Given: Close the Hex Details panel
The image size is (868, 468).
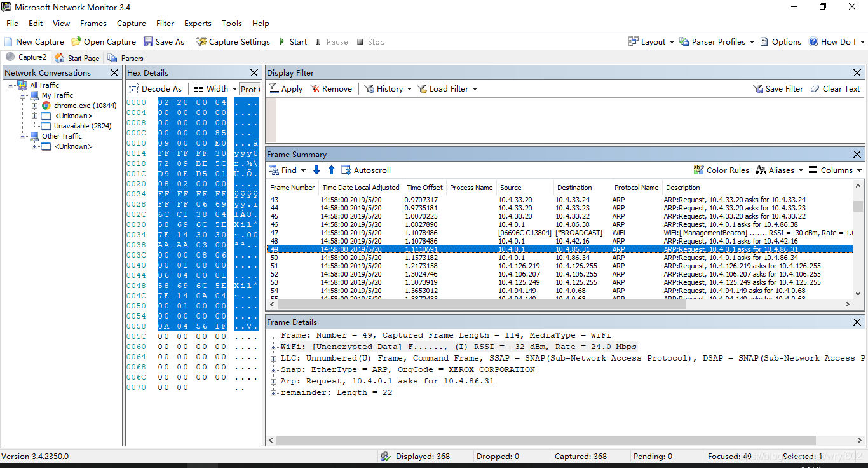Looking at the screenshot, I should (x=254, y=73).
